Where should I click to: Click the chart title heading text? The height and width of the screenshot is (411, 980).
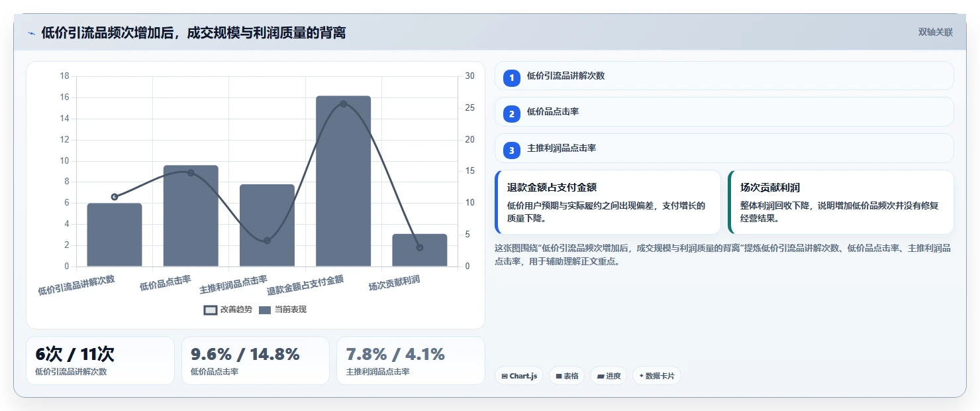[193, 32]
